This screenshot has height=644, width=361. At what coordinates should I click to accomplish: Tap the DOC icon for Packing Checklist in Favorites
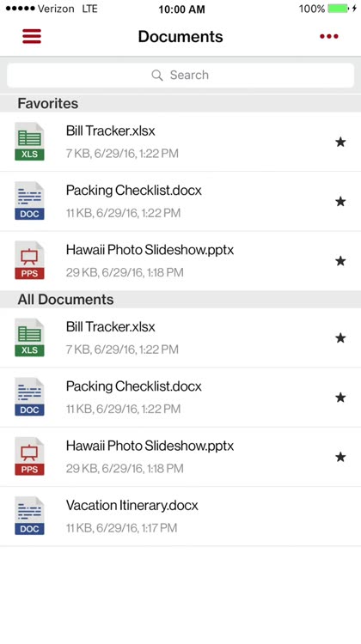(x=29, y=201)
